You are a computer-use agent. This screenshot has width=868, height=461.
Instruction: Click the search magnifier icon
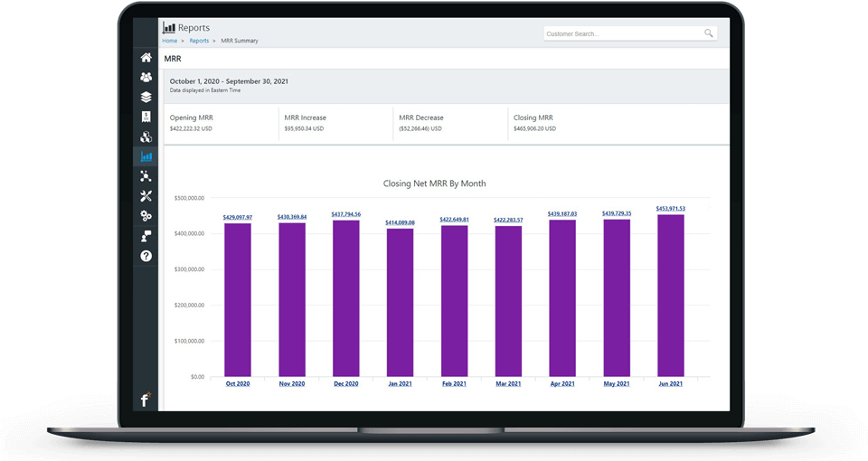708,33
